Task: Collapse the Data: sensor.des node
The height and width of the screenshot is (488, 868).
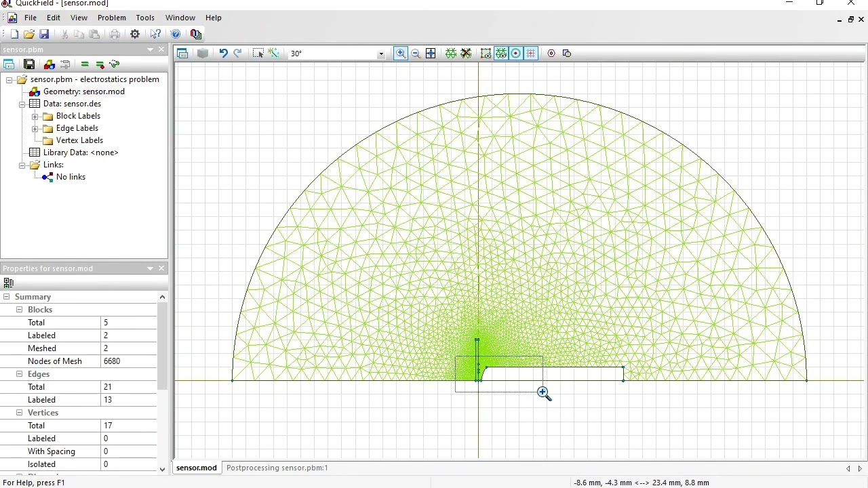Action: pyautogui.click(x=22, y=104)
